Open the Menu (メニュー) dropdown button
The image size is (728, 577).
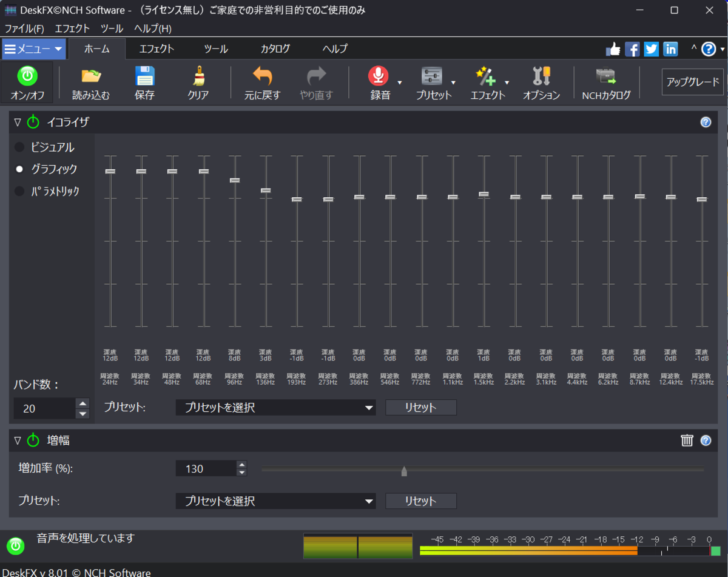click(33, 49)
